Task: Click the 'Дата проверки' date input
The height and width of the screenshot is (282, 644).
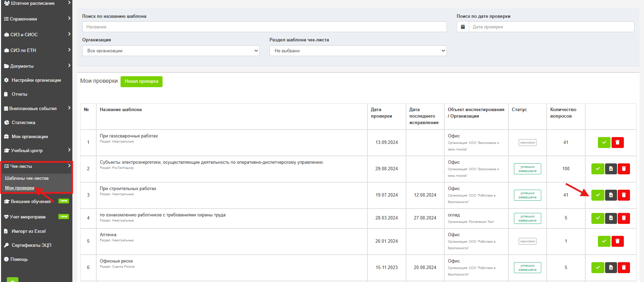Action: pyautogui.click(x=551, y=27)
